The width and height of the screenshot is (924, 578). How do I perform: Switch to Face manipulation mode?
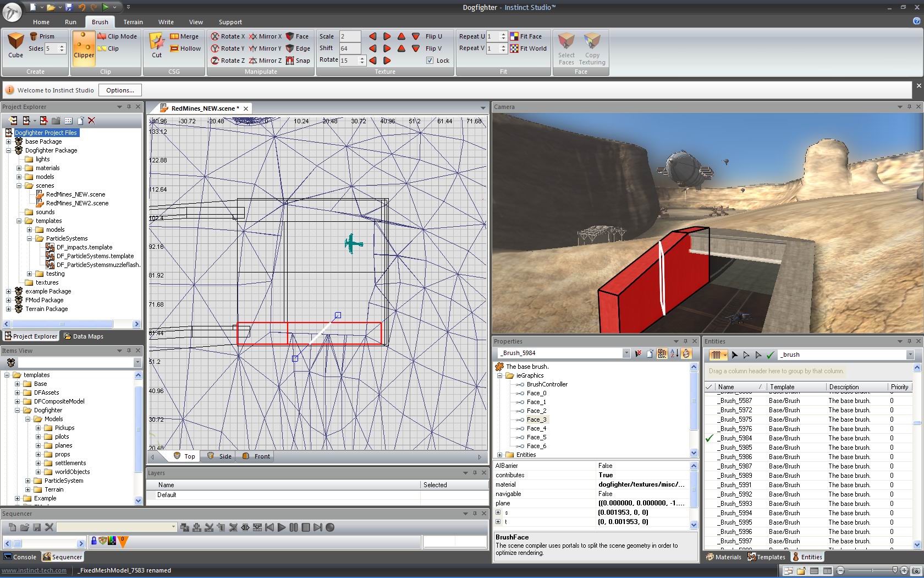tap(297, 36)
